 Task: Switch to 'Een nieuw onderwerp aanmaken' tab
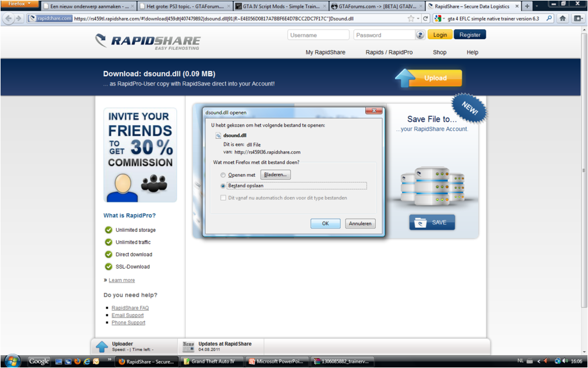[x=88, y=6]
